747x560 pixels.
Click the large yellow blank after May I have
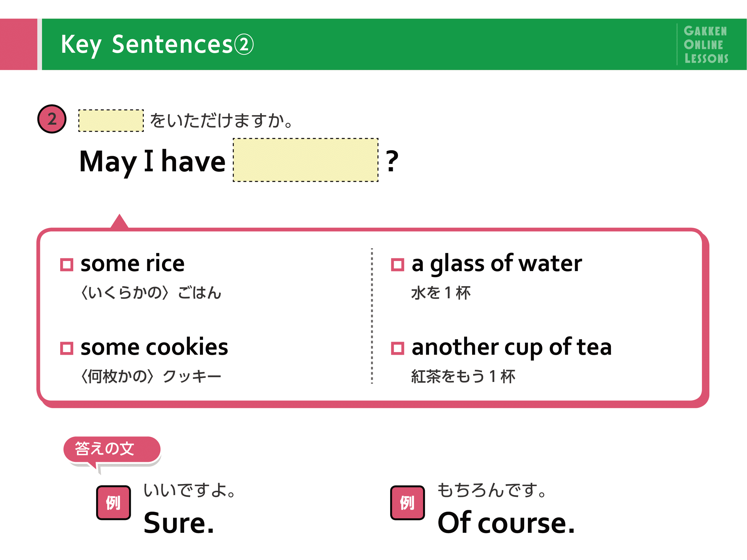pyautogui.click(x=306, y=160)
